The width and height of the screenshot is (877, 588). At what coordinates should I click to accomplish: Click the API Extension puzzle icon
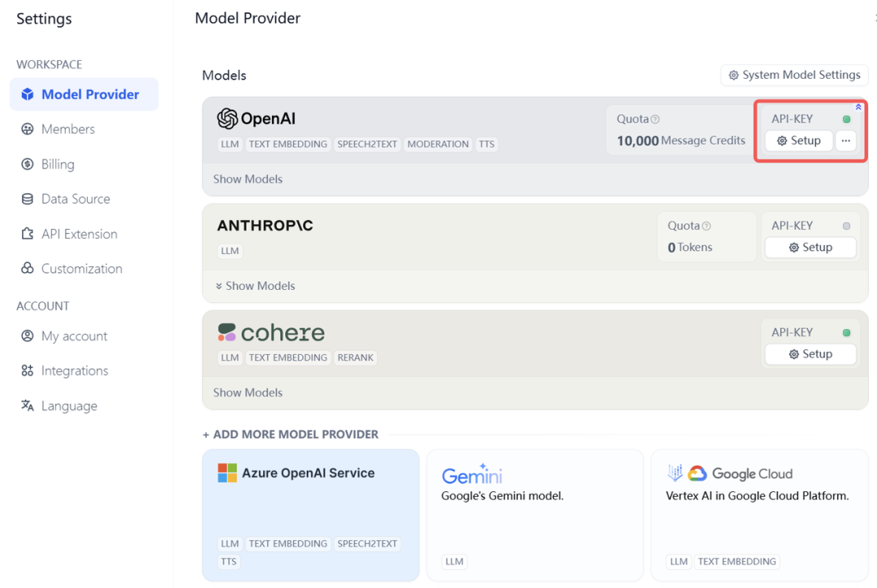pyautogui.click(x=28, y=234)
